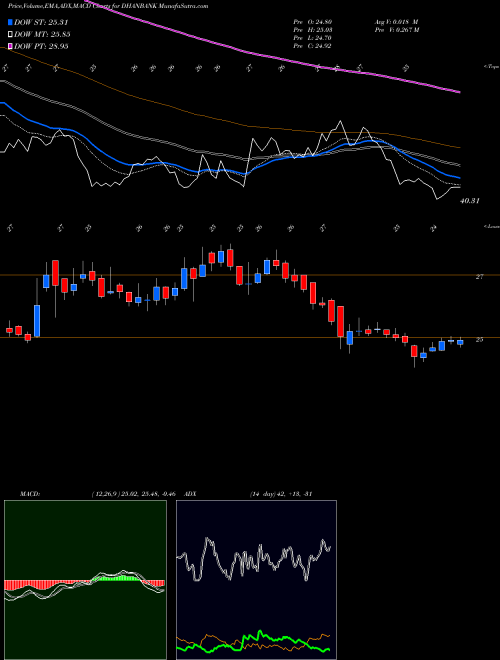
Task: Click the 'Pre H: 25.08' high value
Action: (313, 30)
